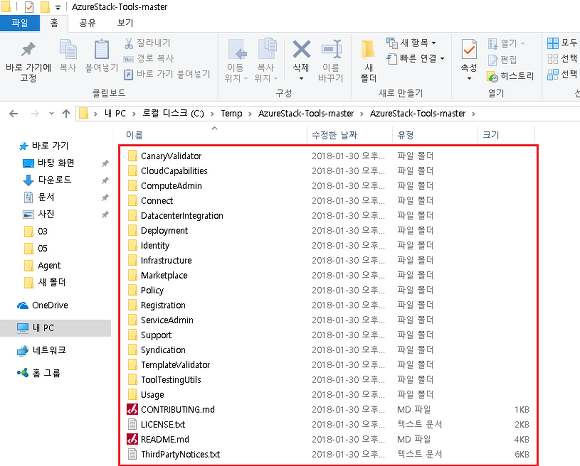The width and height of the screenshot is (580, 466).
Task: Select the DatacenterIntegration folder
Action: click(x=182, y=215)
